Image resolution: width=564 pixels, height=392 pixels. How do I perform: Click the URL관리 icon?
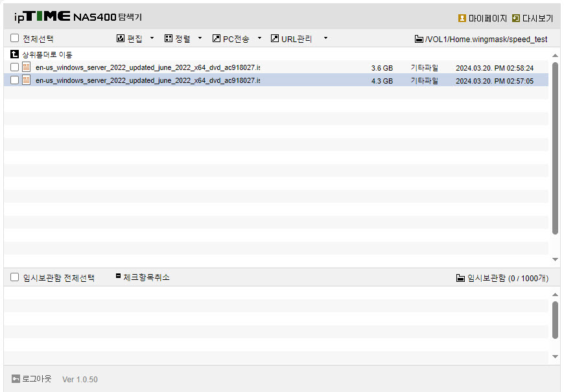(275, 38)
